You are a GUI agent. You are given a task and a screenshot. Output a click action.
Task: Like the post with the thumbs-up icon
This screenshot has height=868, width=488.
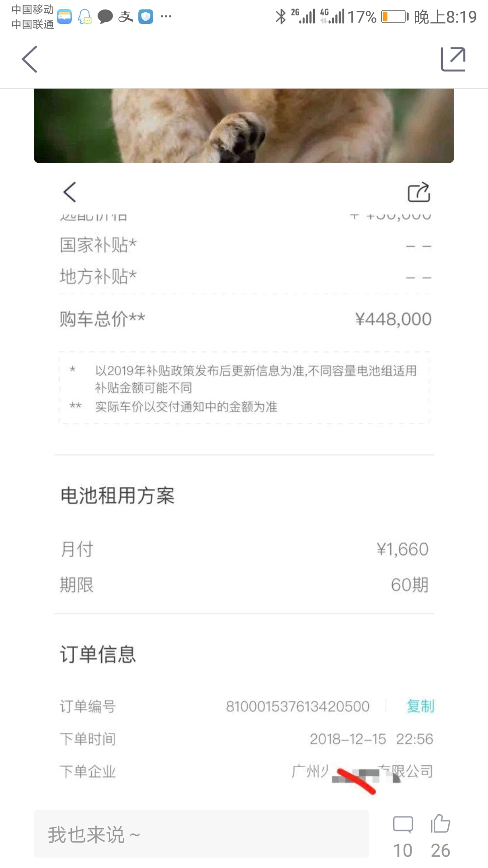pyautogui.click(x=440, y=823)
